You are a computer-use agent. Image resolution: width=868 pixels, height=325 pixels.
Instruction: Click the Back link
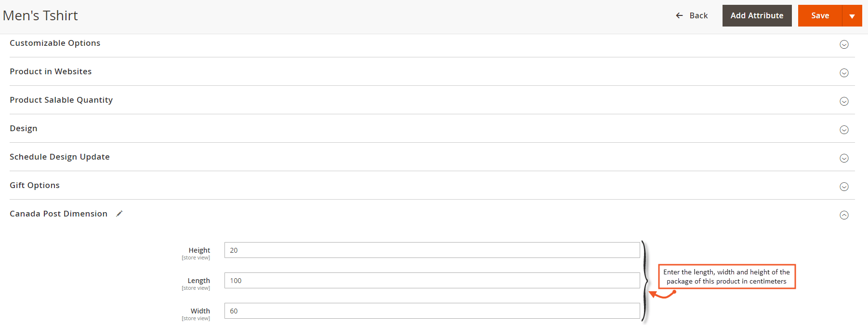tap(692, 16)
